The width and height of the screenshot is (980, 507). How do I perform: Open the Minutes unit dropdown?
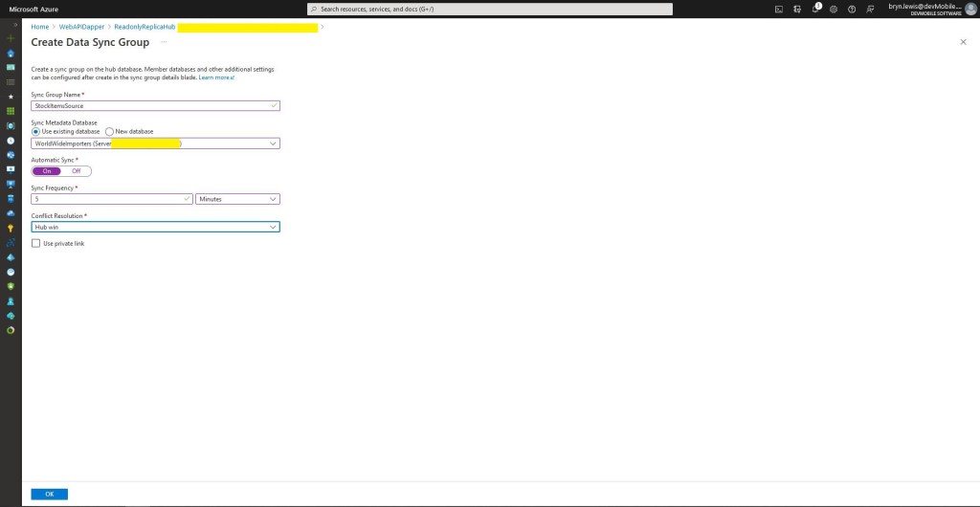237,199
